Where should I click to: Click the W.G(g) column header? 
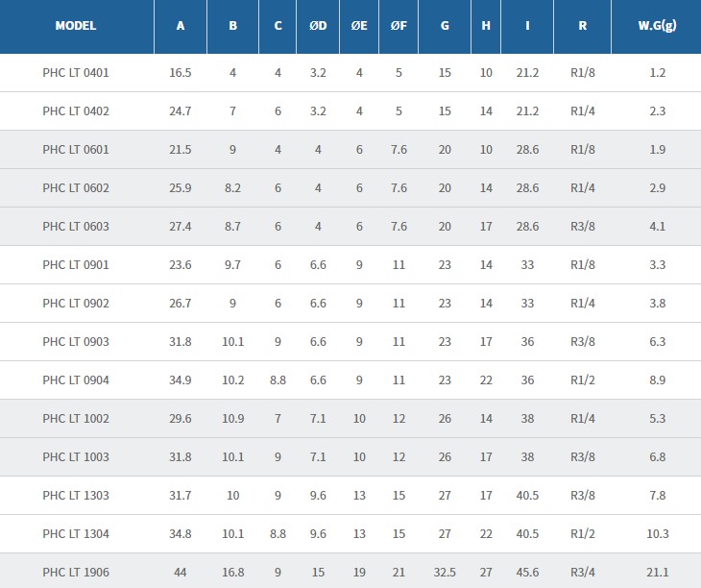(657, 26)
